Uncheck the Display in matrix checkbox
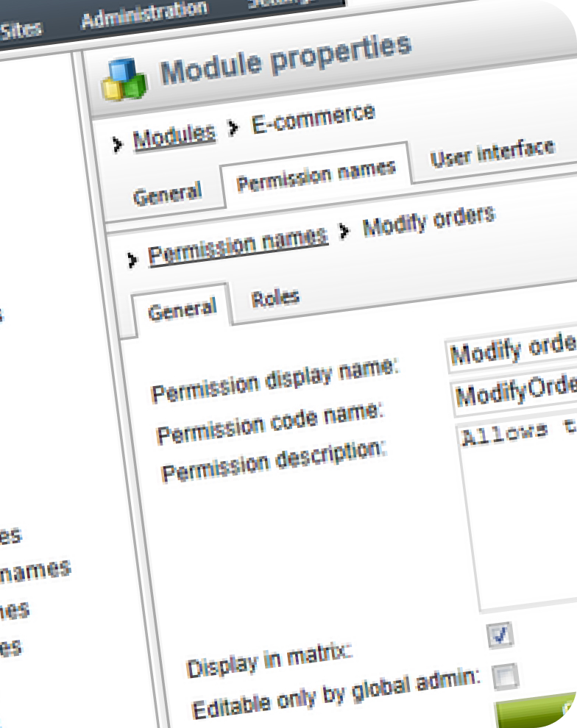The height and width of the screenshot is (728, 577). click(x=500, y=635)
